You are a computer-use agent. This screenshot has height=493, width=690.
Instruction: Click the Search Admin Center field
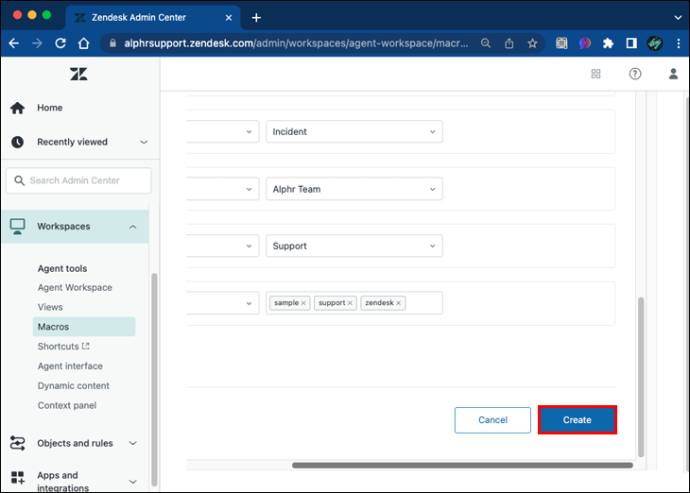coord(79,180)
